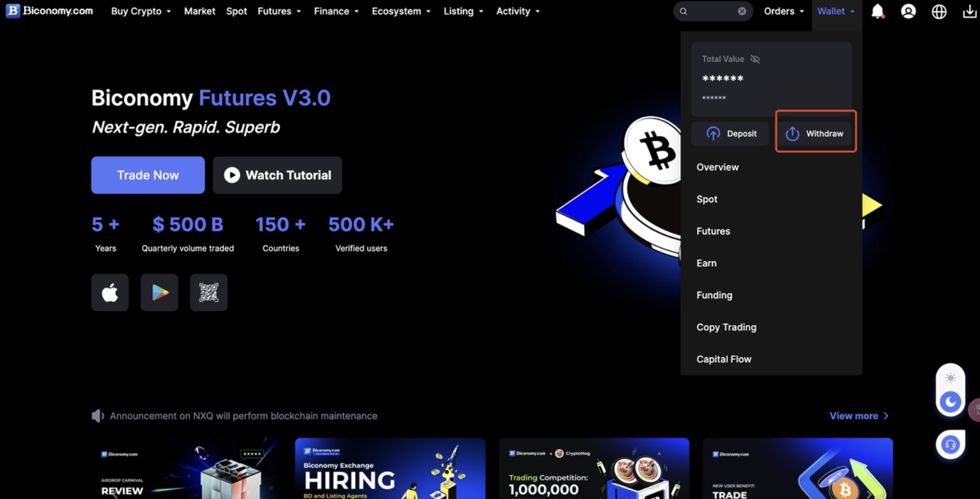Click the Trade Now button
The height and width of the screenshot is (499, 980).
tap(148, 175)
